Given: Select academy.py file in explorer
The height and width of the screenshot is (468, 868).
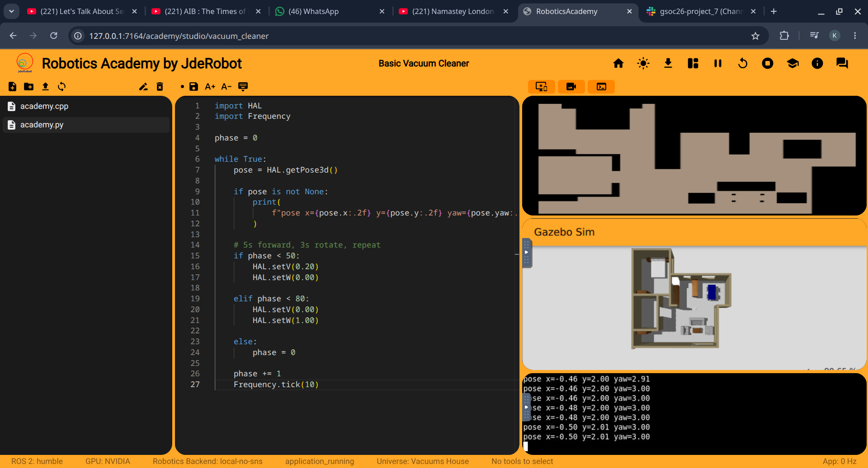Looking at the screenshot, I should click(x=86, y=125).
